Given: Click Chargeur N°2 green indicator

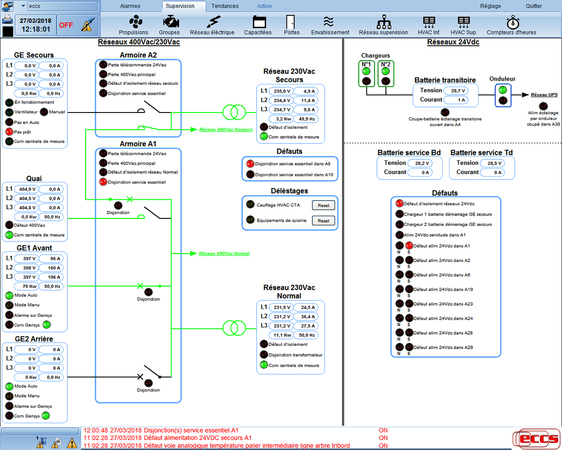Looking at the screenshot, I should [386, 71].
